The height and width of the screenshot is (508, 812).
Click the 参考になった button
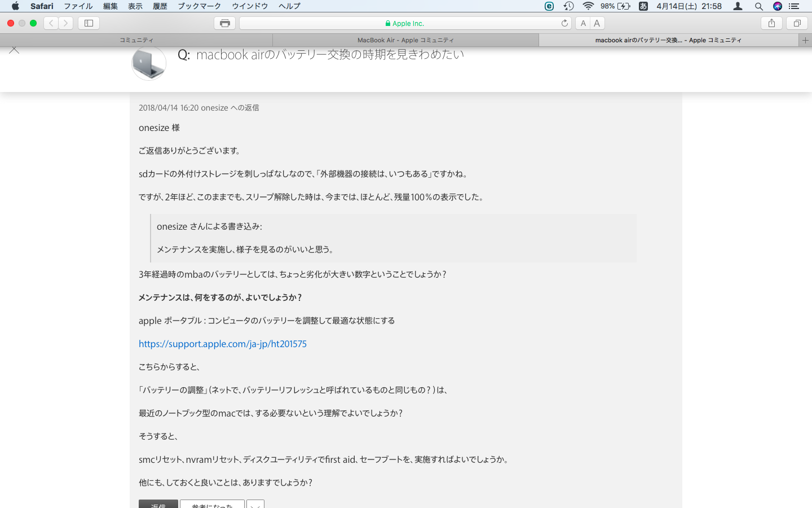(212, 504)
